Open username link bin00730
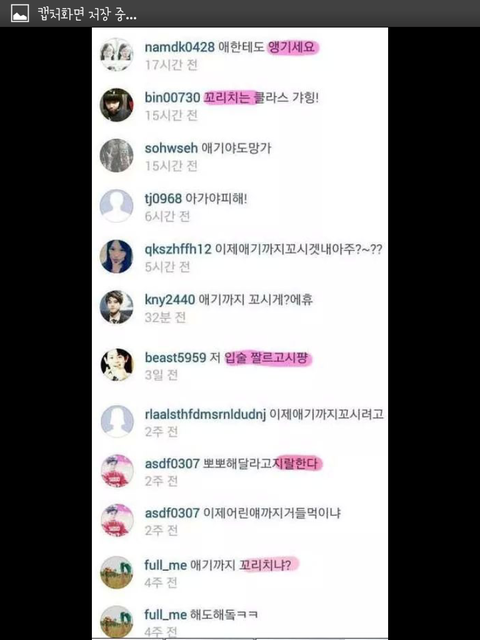This screenshot has width=480, height=640. click(x=172, y=98)
